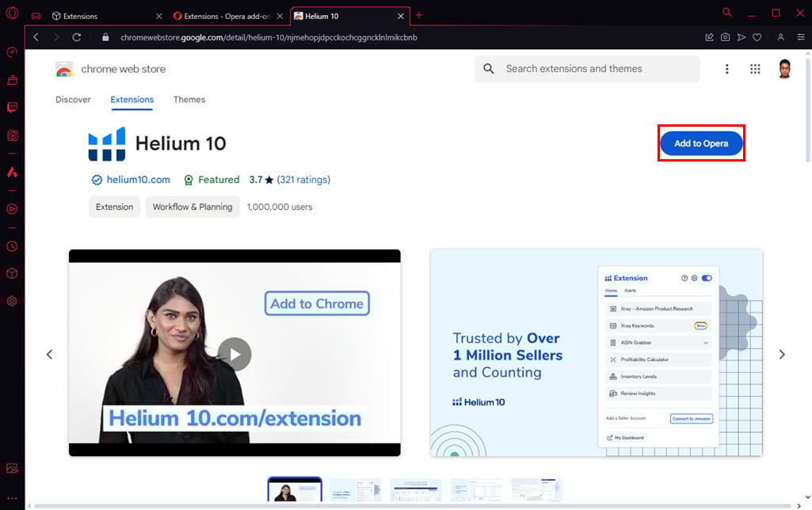This screenshot has height=510, width=812.
Task: Open web store three-dot menu
Action: 727,69
